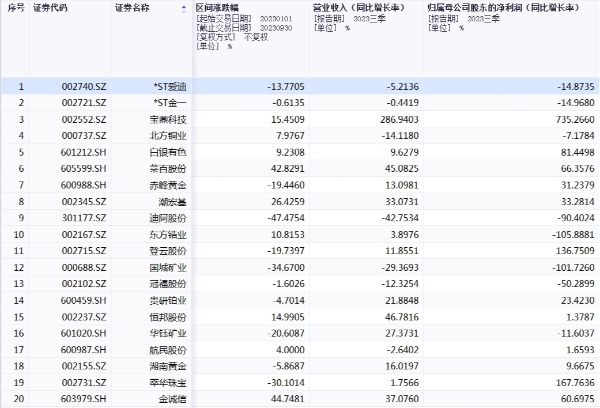Select stock code 000737.SZ
The image size is (600, 408).
point(84,136)
